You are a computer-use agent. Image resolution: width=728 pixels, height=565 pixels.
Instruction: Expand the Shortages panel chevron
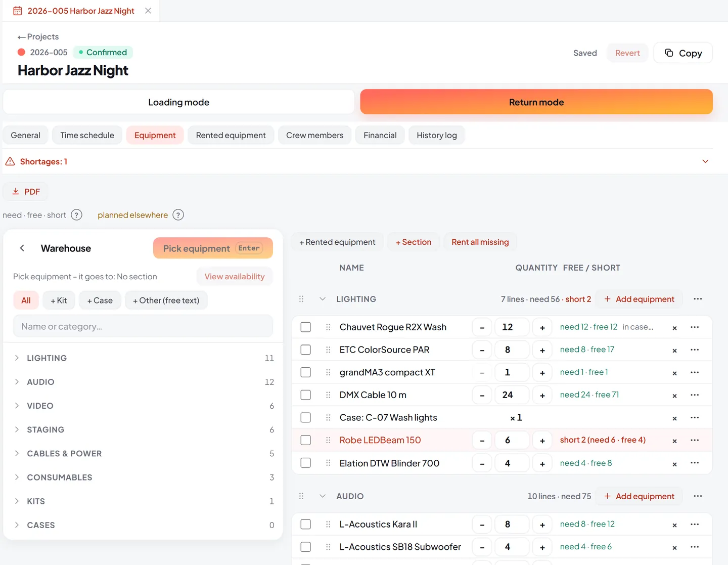(x=705, y=161)
